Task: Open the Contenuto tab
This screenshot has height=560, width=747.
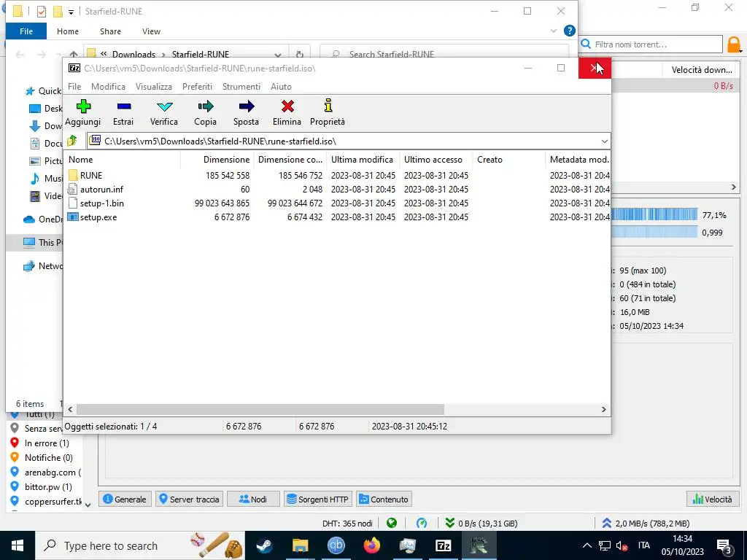Action: point(384,499)
